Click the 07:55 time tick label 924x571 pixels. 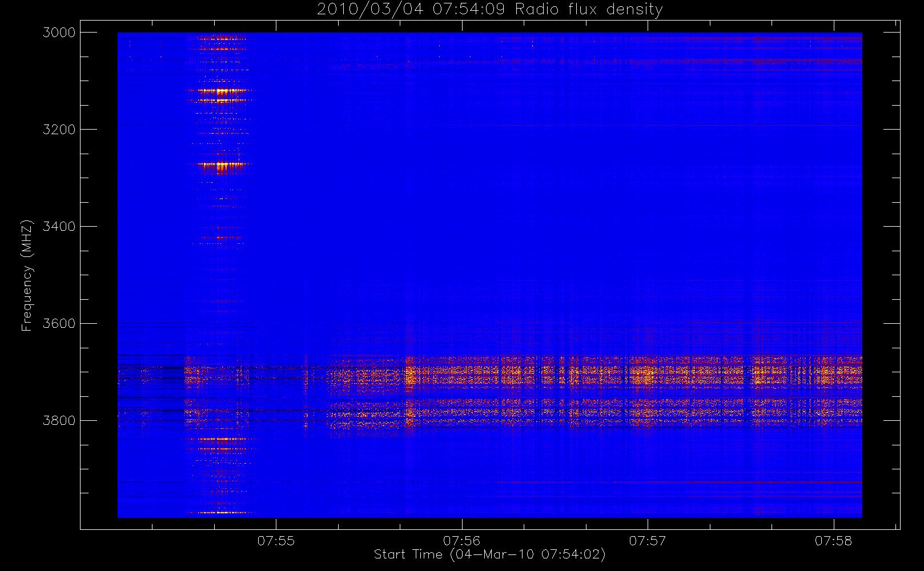pyautogui.click(x=276, y=541)
